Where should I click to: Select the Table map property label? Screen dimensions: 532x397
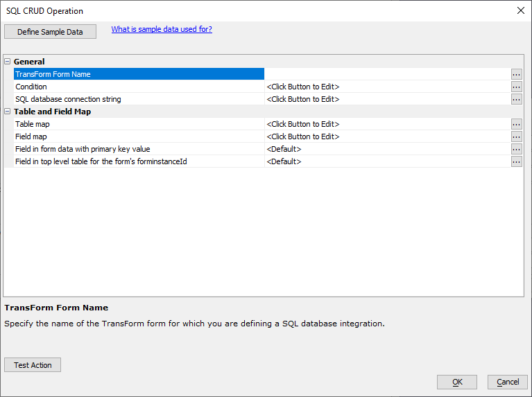33,124
